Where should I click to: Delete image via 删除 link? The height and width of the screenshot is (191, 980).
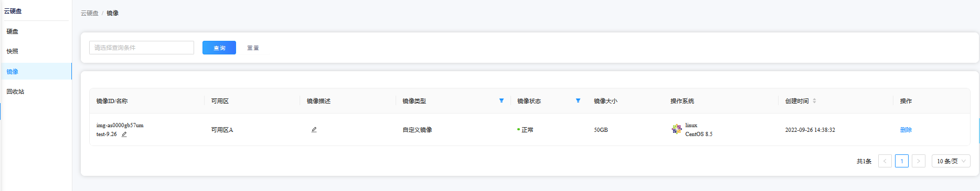(906, 130)
